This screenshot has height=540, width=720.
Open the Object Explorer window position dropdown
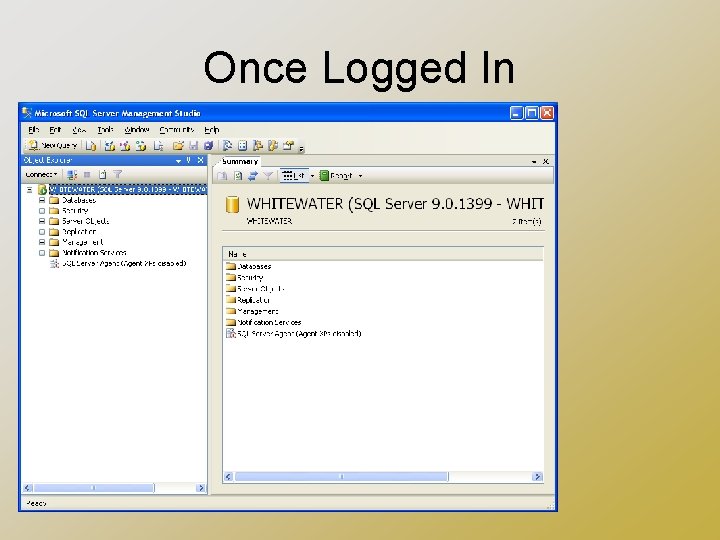pyautogui.click(x=178, y=161)
